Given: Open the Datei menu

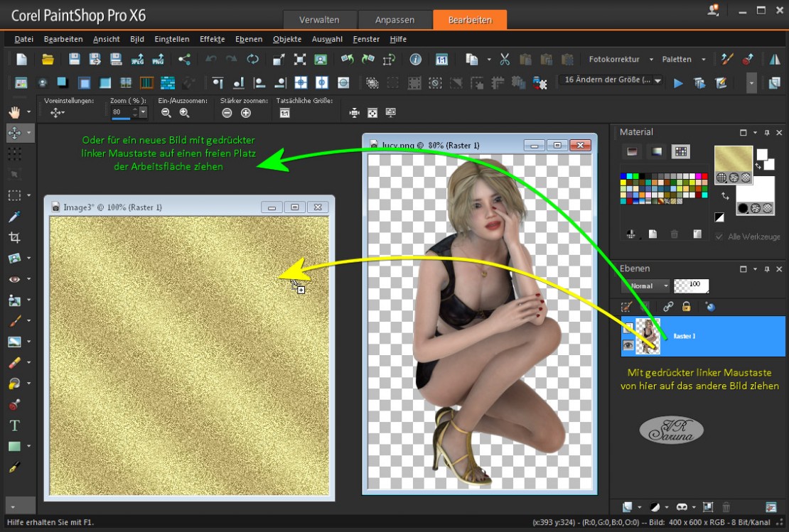Looking at the screenshot, I should pos(23,39).
